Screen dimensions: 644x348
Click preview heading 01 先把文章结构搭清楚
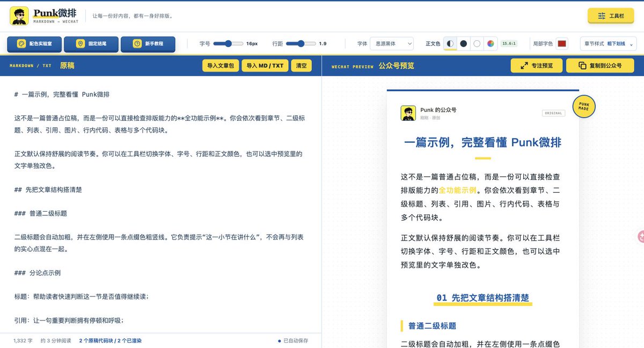(x=482, y=298)
